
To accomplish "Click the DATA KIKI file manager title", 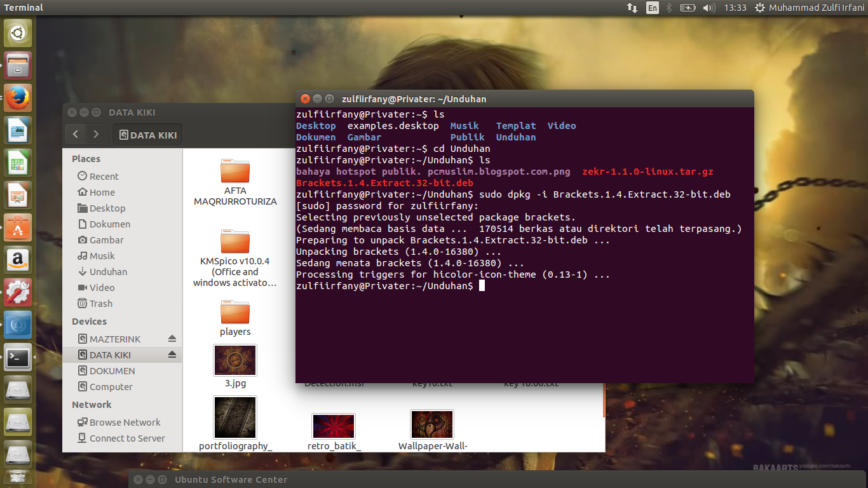I will pos(132,112).
